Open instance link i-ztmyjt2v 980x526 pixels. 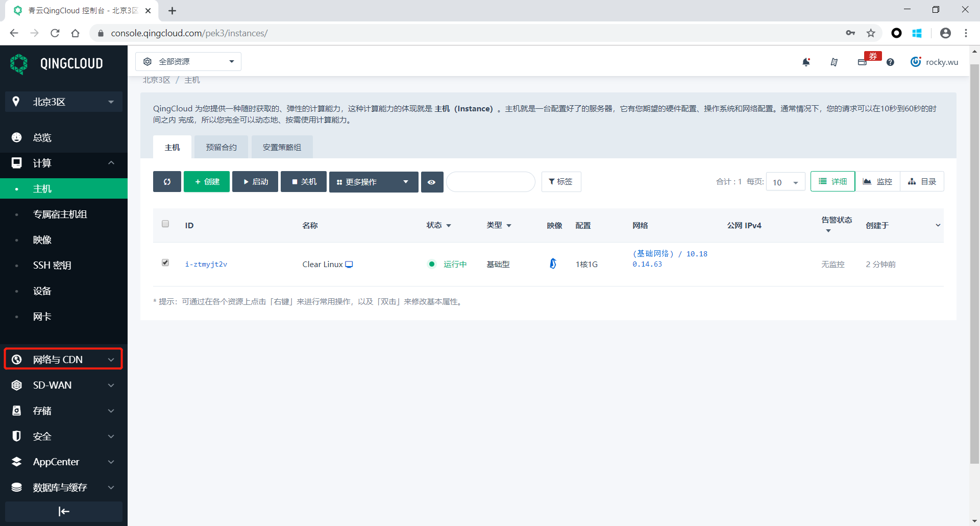pos(206,264)
